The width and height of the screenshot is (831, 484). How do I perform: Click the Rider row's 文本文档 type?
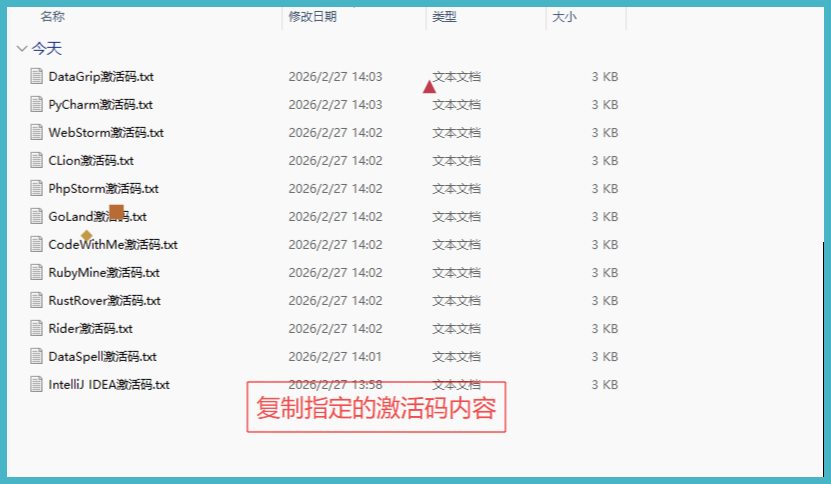click(456, 329)
